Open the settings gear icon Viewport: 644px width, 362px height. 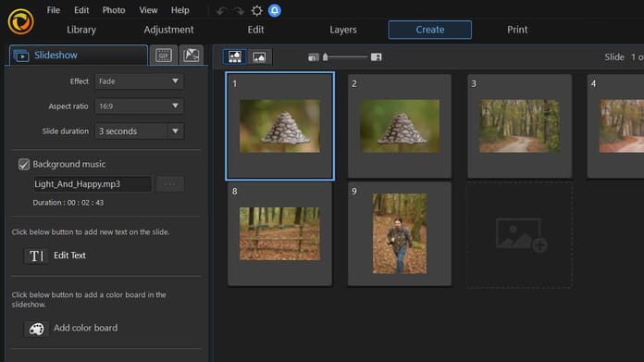pos(256,11)
